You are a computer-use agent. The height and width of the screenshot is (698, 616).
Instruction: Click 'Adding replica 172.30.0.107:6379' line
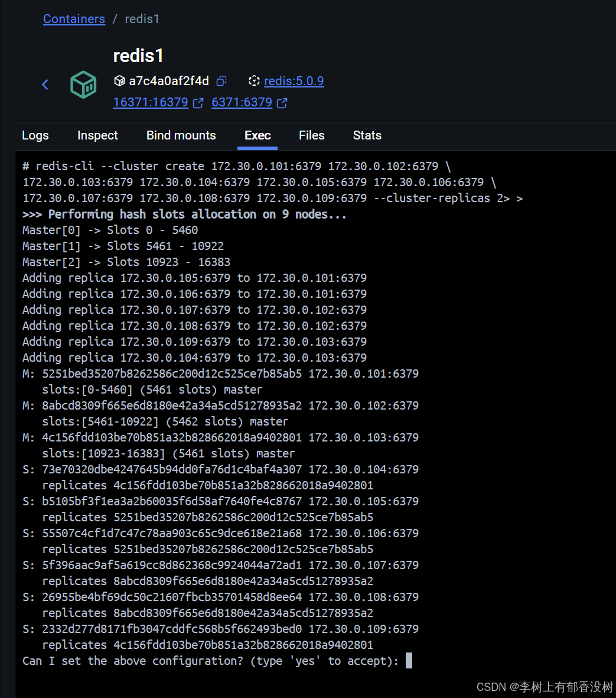(195, 310)
